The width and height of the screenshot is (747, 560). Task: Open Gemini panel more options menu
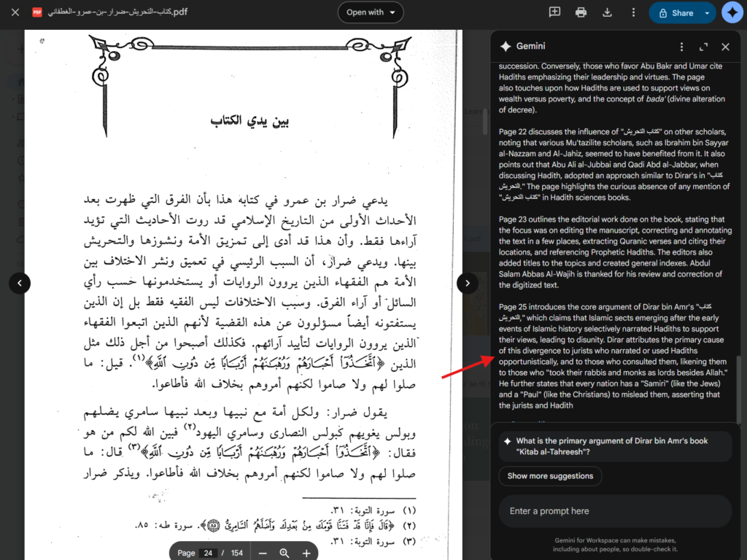[x=682, y=47]
